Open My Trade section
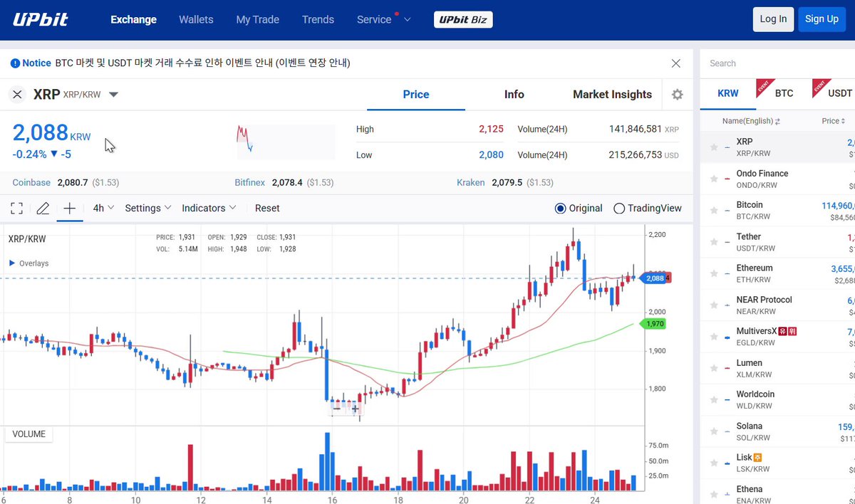 (x=258, y=19)
